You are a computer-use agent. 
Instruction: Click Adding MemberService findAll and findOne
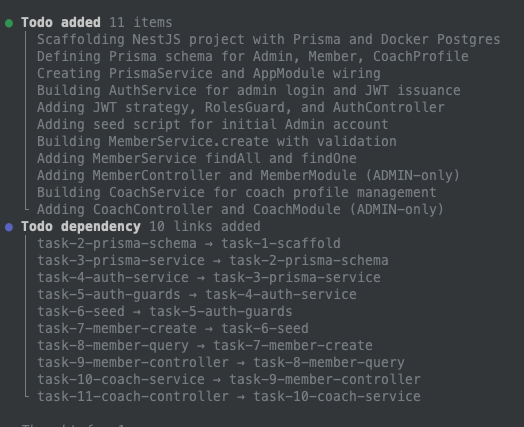click(196, 158)
